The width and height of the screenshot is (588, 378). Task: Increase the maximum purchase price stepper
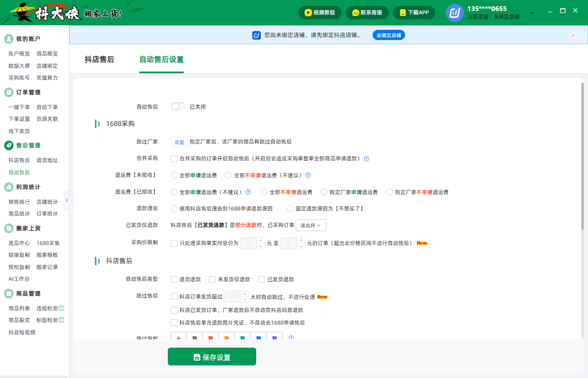click(x=301, y=240)
